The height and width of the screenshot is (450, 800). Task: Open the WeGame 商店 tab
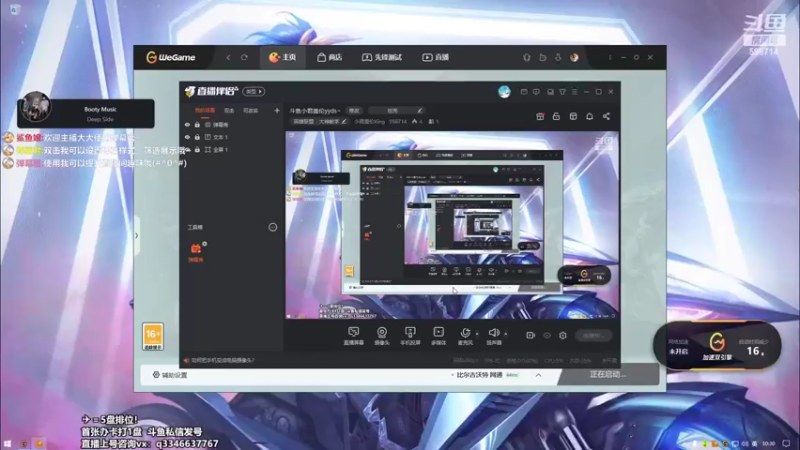[330, 57]
